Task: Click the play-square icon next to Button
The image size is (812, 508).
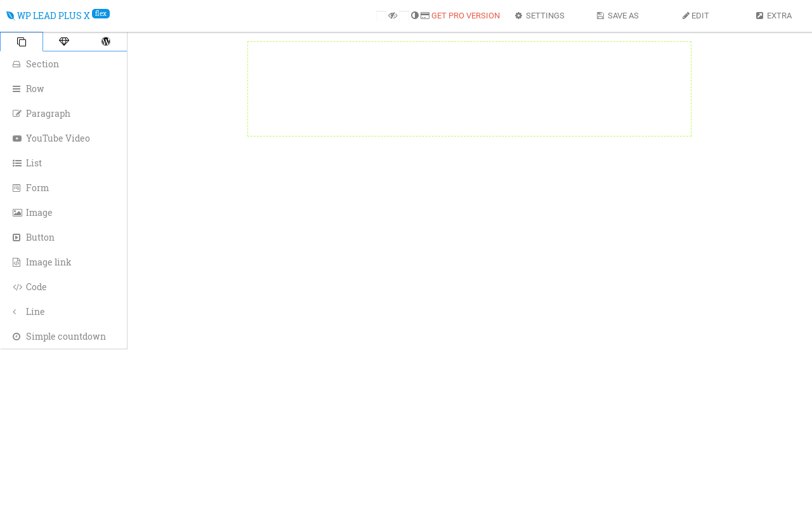Action: click(x=16, y=237)
